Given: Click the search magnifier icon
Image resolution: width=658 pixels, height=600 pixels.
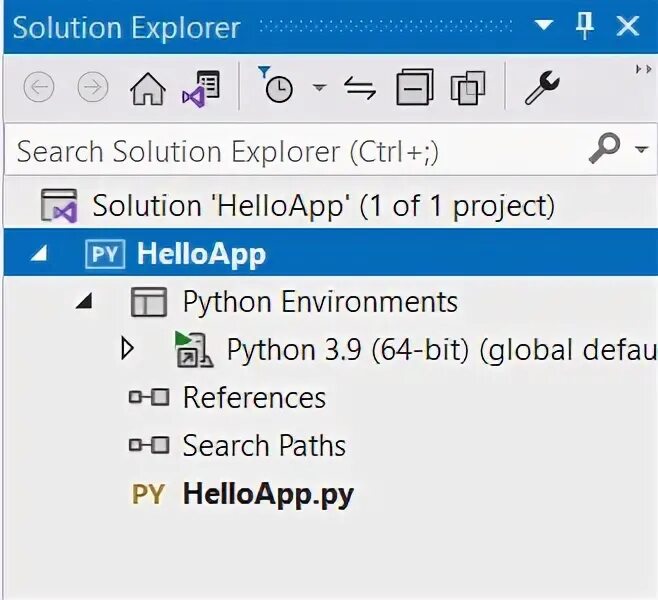Looking at the screenshot, I should pos(605,150).
